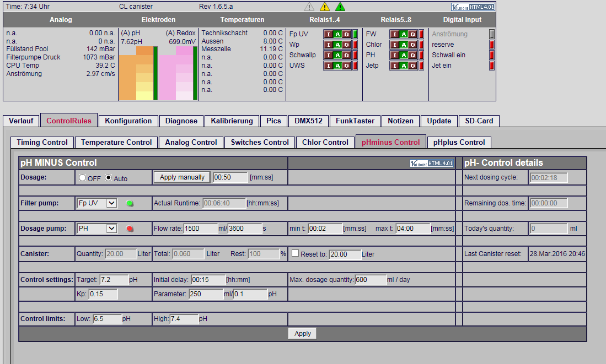Click the control limit High field '7.4'
606x364 pixels.
tap(184, 319)
